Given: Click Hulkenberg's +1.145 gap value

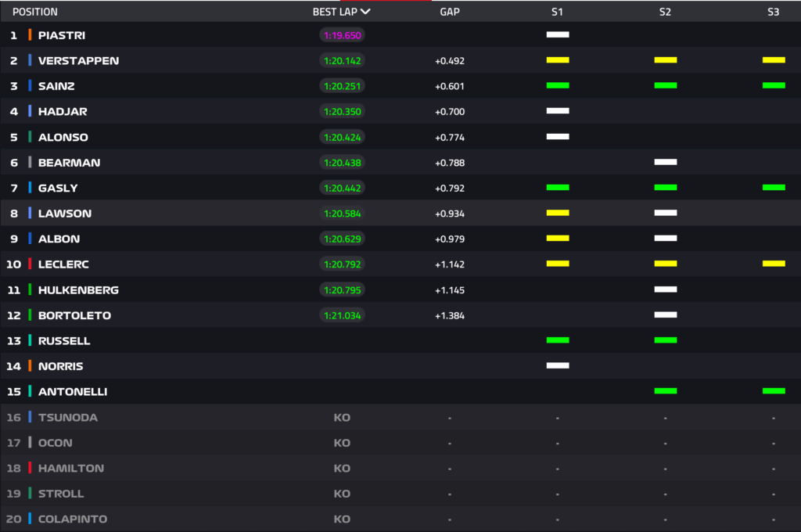Looking at the screenshot, I should 450,290.
